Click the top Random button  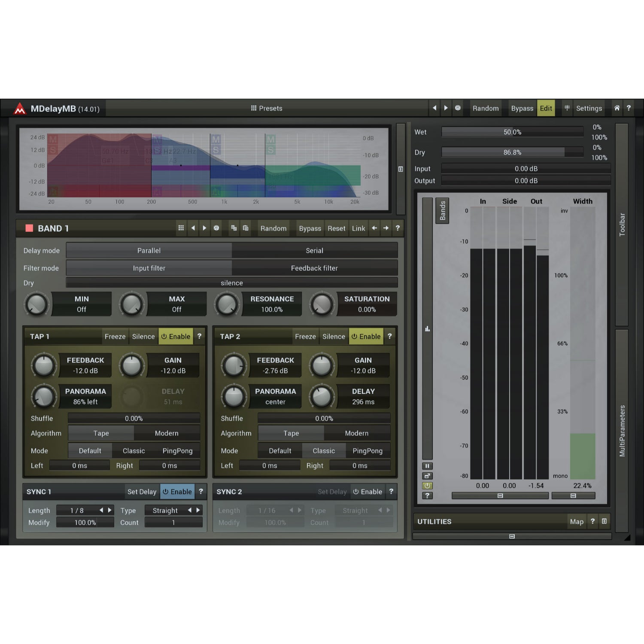point(486,108)
